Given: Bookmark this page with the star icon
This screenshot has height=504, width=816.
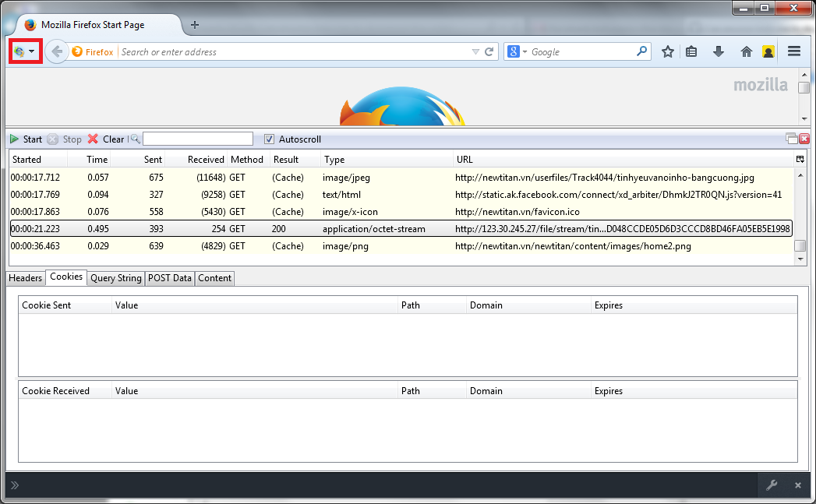Looking at the screenshot, I should tap(668, 51).
